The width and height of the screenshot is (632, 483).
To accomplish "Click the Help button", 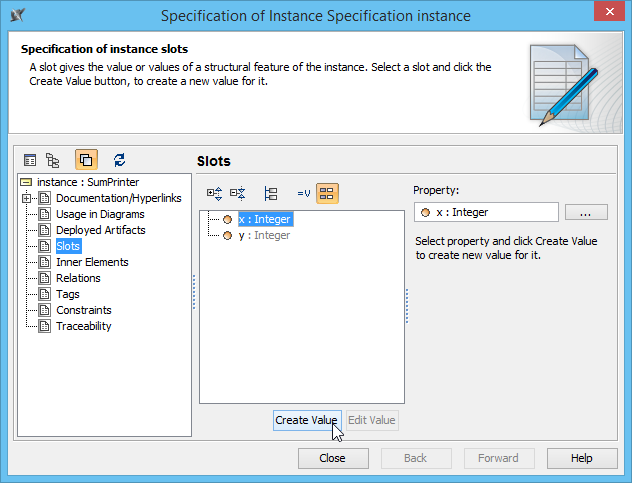I will pos(582,458).
